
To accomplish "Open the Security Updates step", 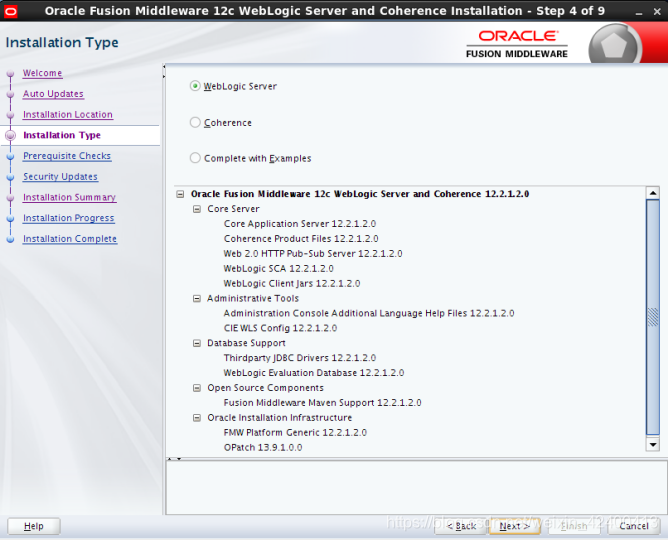I will click(60, 177).
